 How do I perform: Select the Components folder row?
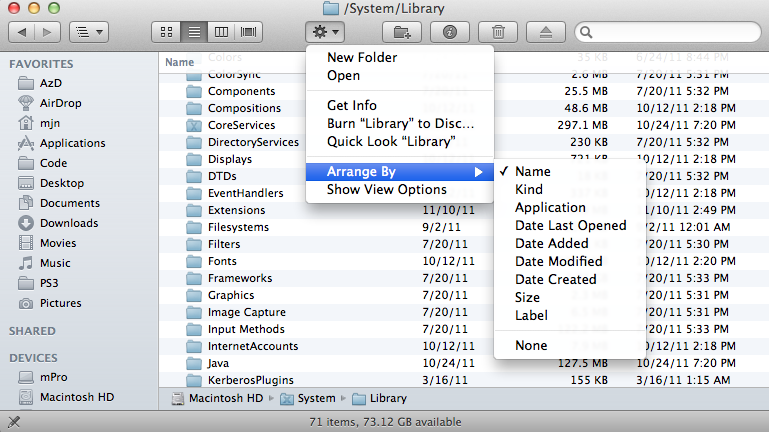click(x=463, y=91)
